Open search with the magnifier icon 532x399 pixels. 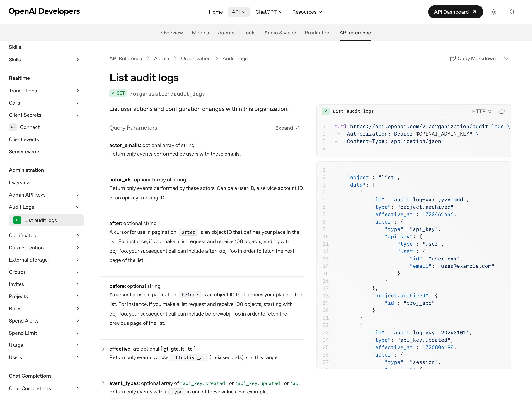coord(512,12)
